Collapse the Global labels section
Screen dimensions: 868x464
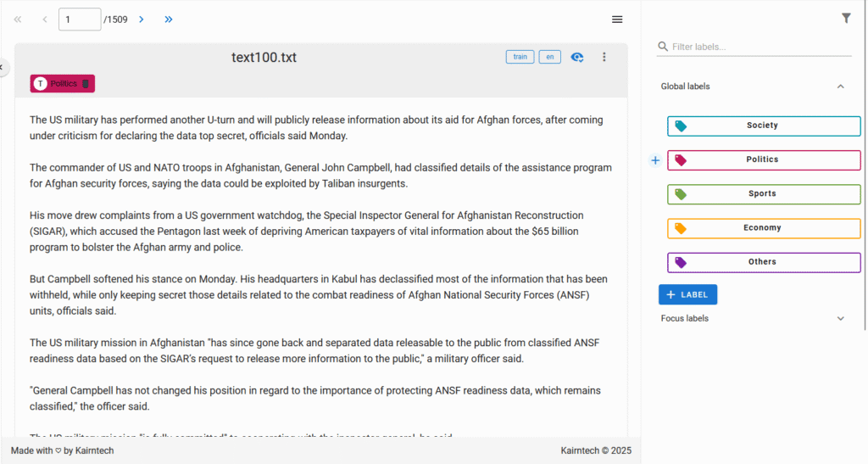(x=840, y=87)
